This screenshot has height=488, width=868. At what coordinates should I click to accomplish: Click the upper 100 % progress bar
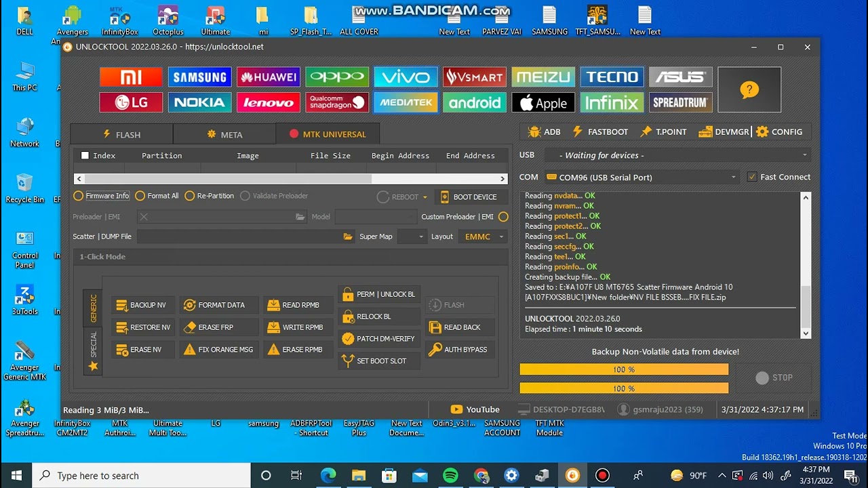(x=624, y=369)
